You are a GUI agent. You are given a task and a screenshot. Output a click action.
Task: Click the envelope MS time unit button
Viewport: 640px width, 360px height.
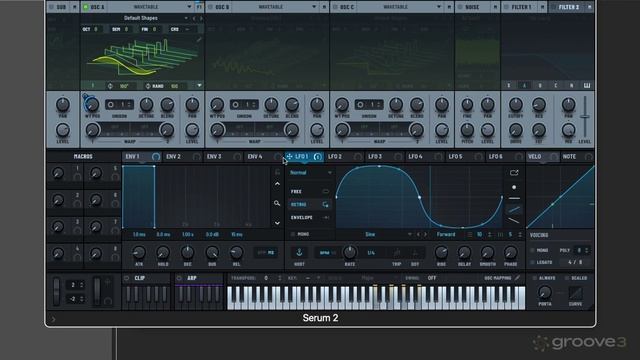coord(271,253)
